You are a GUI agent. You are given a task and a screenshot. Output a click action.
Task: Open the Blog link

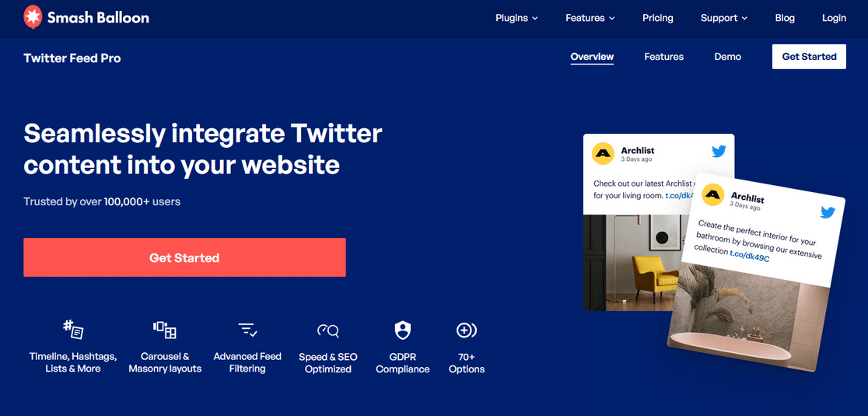(x=785, y=18)
